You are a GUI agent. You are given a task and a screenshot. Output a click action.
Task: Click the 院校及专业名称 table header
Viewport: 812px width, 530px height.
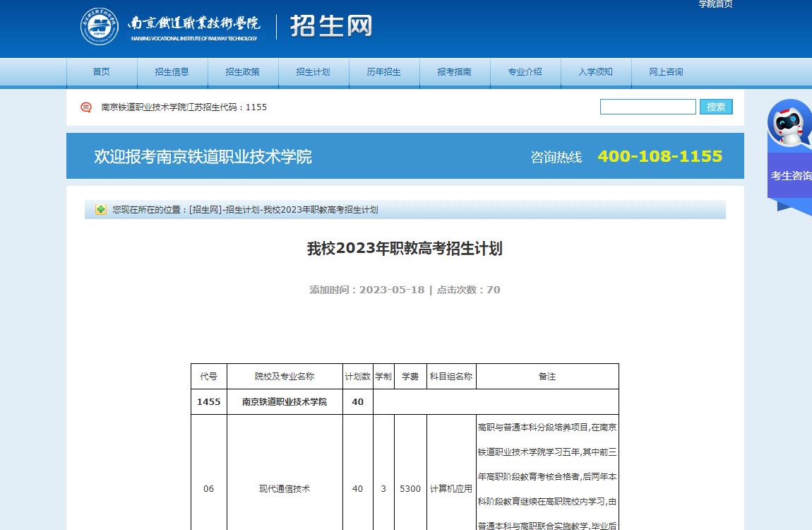(285, 377)
